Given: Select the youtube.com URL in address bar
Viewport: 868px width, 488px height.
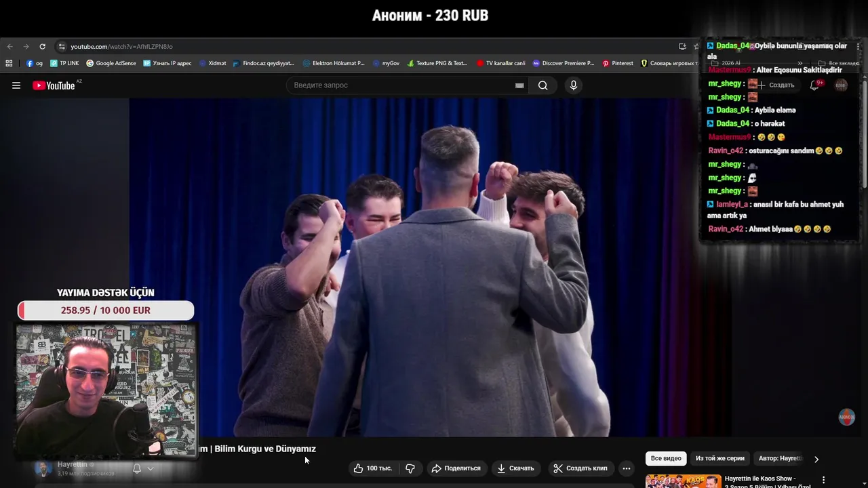Looking at the screenshot, I should click(x=121, y=47).
